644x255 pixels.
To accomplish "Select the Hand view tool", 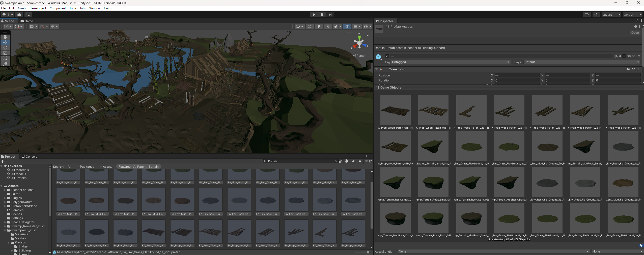I will (5, 37).
